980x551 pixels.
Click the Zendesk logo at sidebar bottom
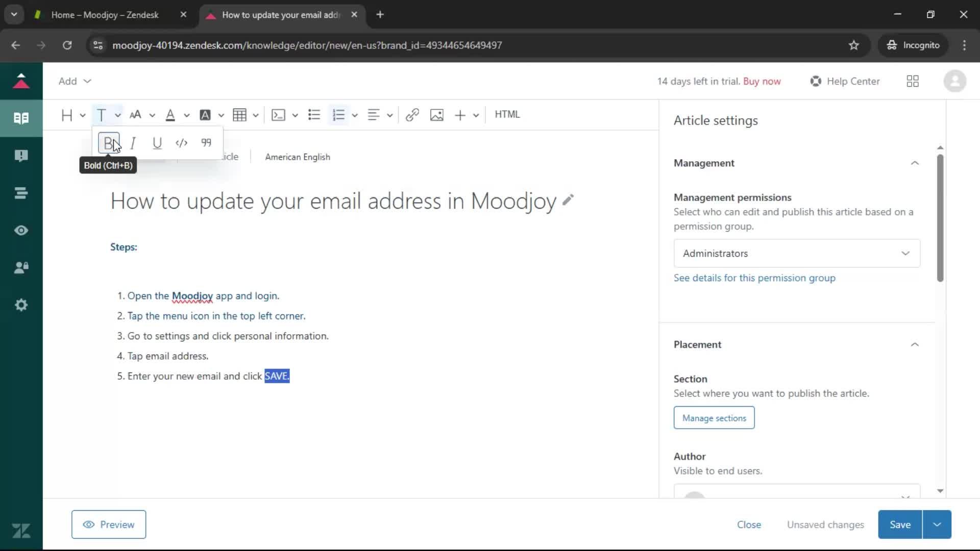(21, 531)
